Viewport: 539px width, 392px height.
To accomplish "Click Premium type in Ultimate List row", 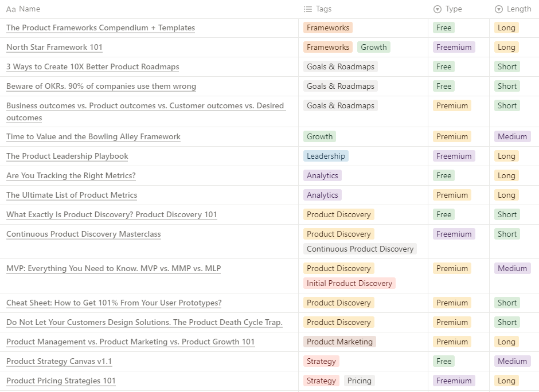I will pyautogui.click(x=452, y=195).
